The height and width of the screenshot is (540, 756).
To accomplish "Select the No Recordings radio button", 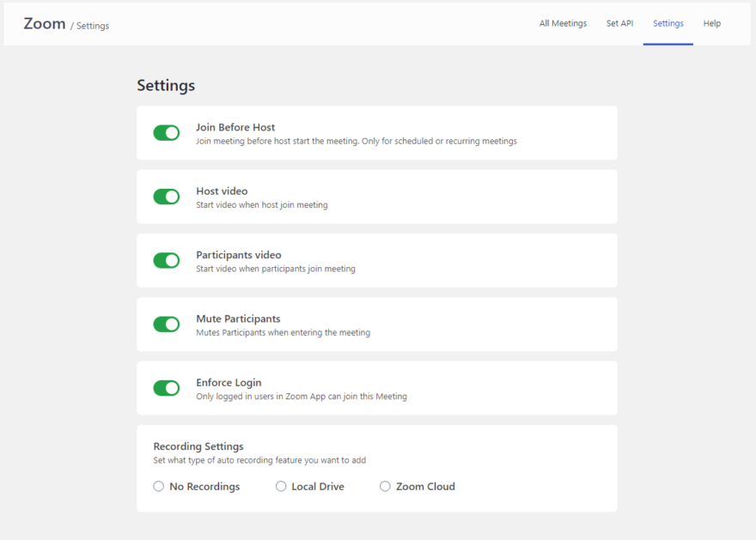I will pyautogui.click(x=159, y=486).
